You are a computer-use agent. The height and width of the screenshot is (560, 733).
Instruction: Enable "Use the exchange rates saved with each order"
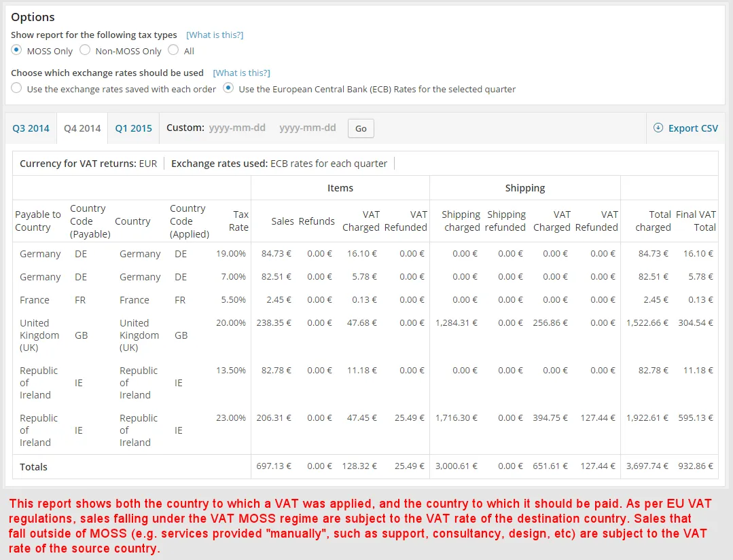15,89
